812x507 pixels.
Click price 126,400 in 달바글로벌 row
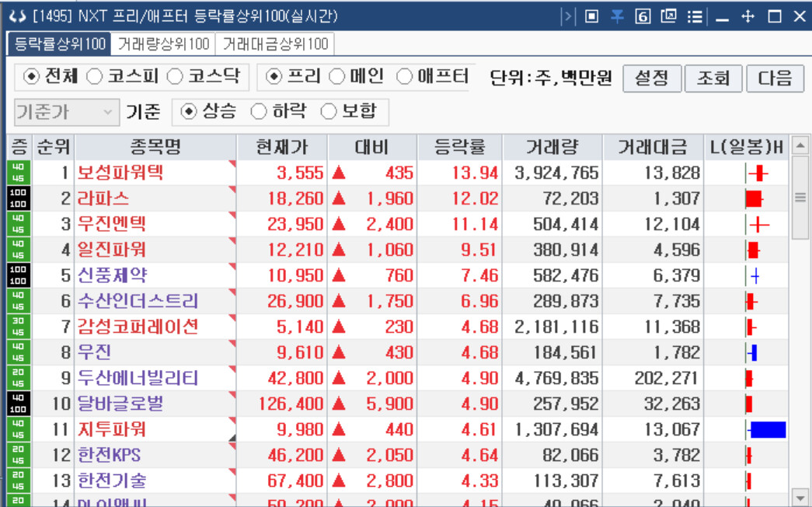point(291,404)
